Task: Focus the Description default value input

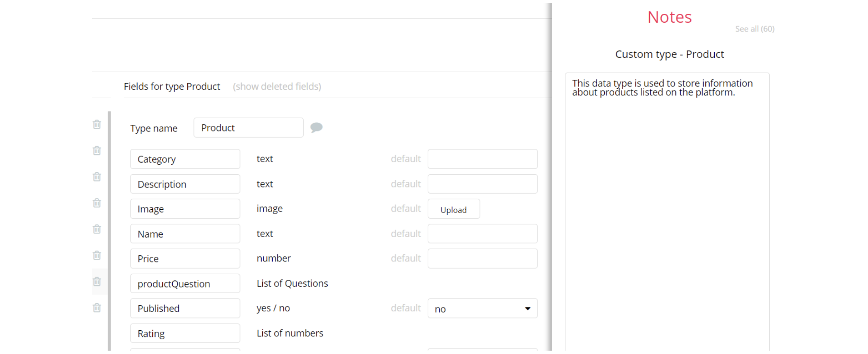Action: [x=482, y=184]
